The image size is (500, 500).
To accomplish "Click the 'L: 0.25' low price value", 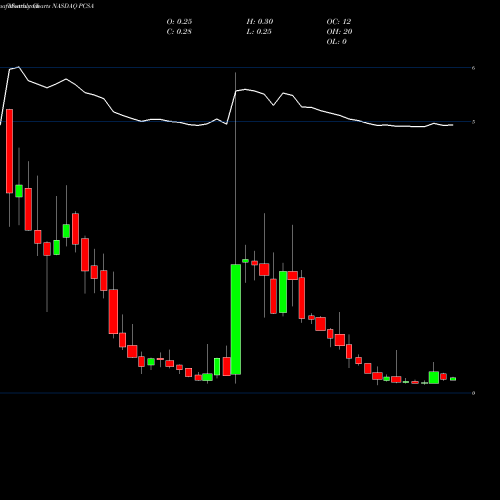I will point(259,32).
